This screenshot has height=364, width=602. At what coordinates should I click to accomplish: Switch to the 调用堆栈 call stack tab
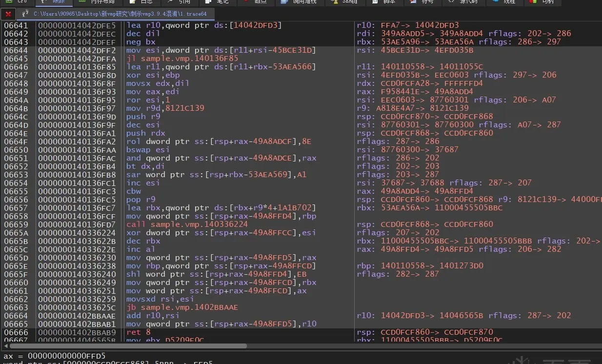pos(299,2)
